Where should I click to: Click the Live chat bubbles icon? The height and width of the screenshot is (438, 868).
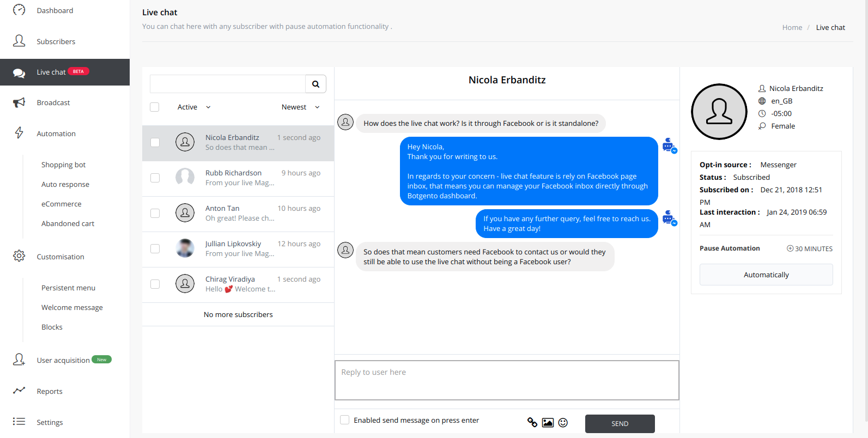click(19, 73)
